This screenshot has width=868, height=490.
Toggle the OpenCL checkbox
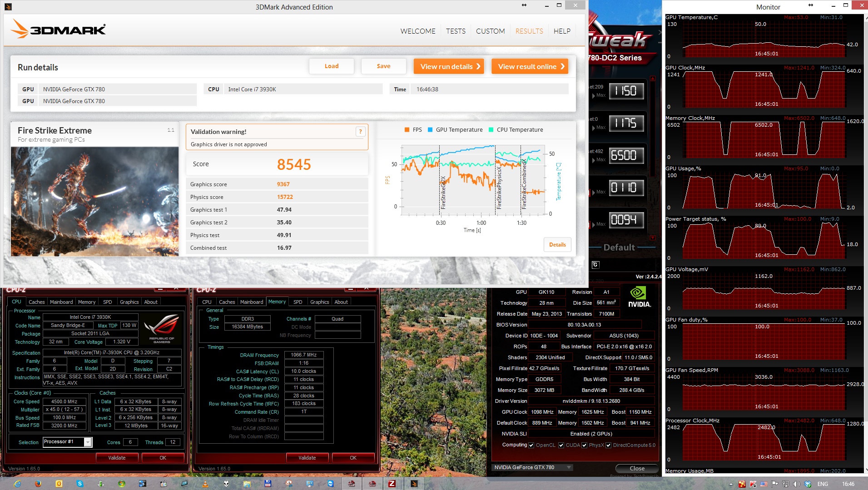pyautogui.click(x=531, y=445)
